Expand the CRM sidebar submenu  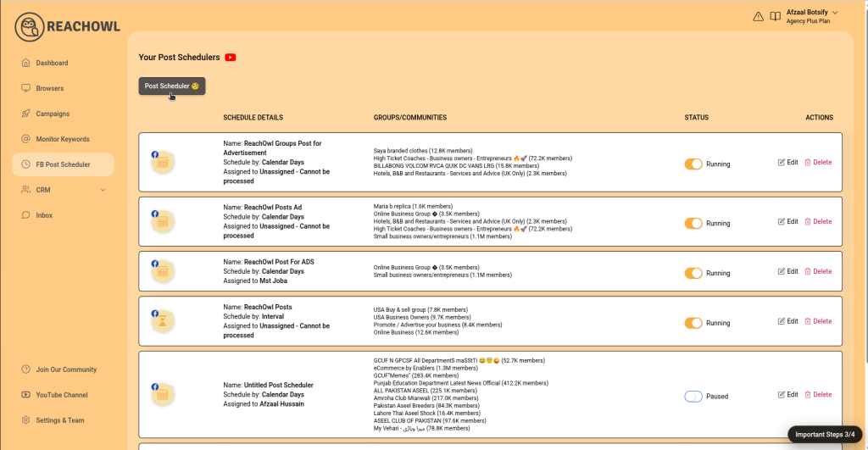[x=103, y=190]
